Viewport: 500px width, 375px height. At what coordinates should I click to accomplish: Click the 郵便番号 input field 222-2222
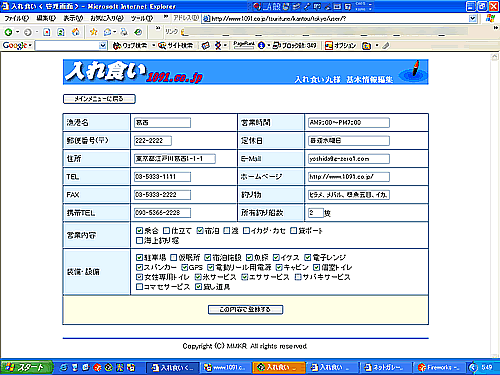click(x=153, y=141)
